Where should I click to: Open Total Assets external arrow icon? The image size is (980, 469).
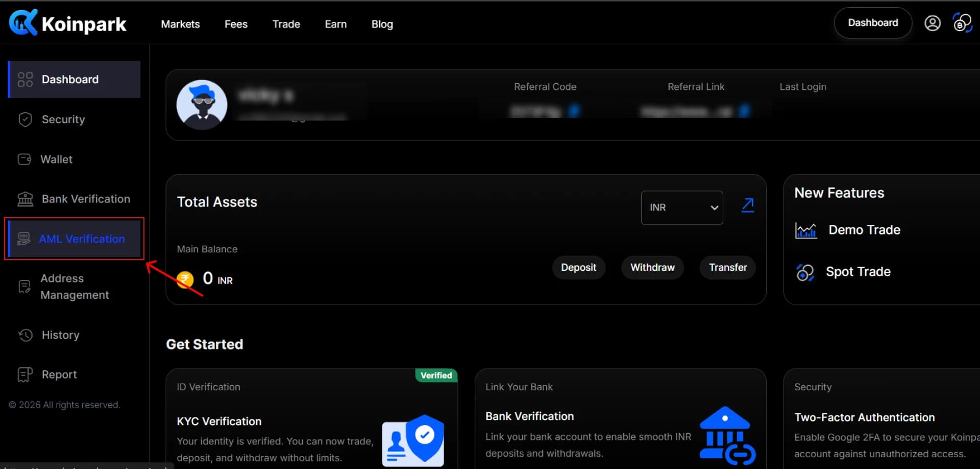tap(748, 205)
